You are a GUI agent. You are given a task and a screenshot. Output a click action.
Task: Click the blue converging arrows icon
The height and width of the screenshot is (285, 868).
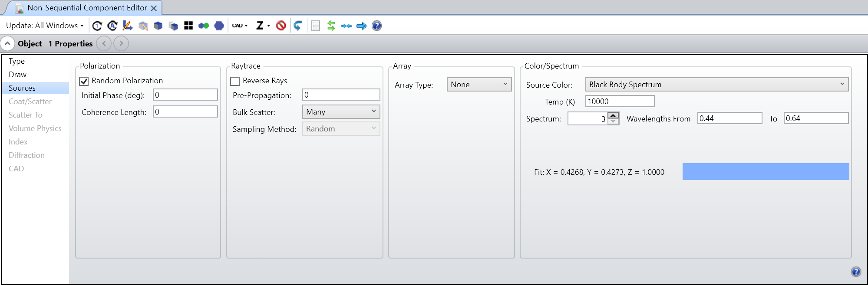pos(346,26)
